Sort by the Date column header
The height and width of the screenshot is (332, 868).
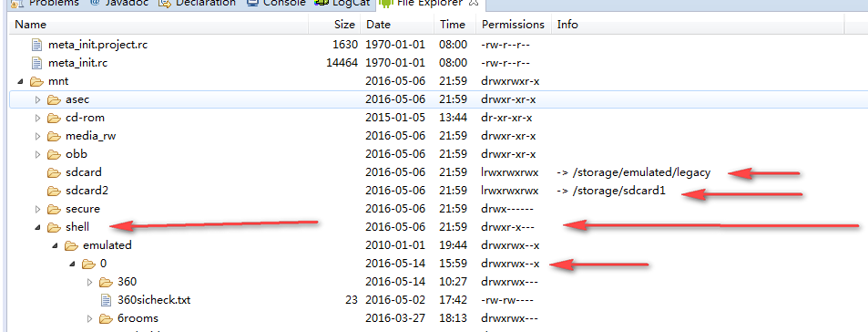(x=397, y=25)
